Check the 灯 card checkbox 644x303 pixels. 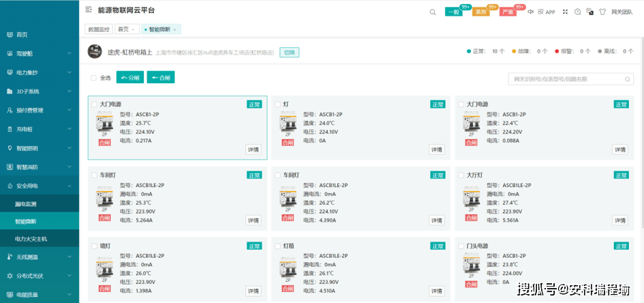click(x=277, y=104)
